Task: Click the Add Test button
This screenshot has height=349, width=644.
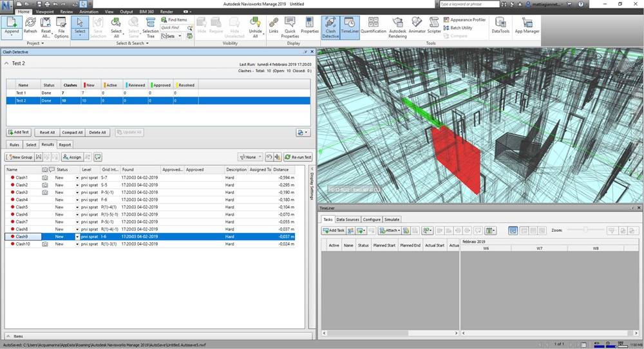Action: [19, 132]
